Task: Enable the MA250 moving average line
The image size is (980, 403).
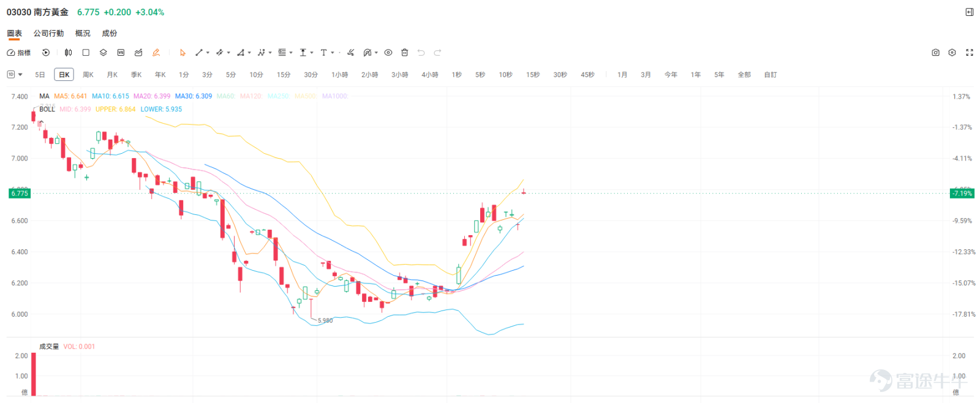Action: (278, 96)
